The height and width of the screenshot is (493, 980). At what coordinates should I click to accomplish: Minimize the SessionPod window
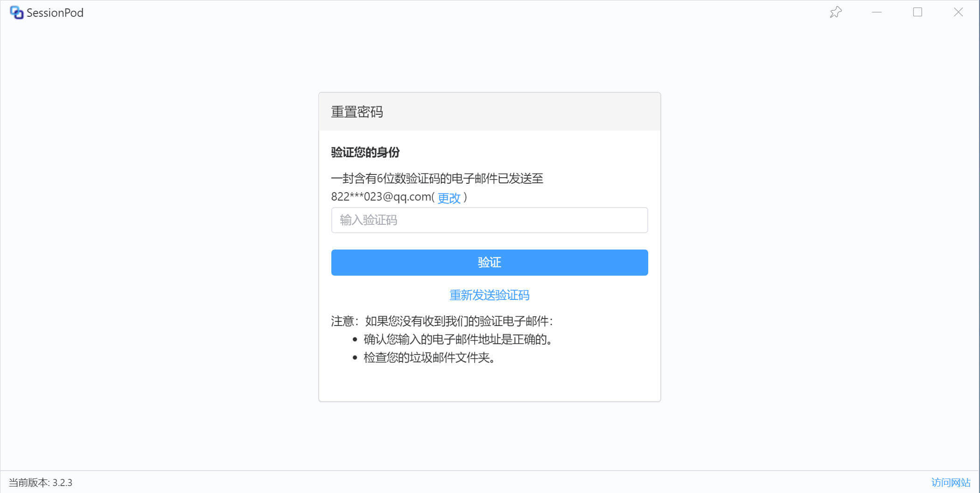[876, 12]
